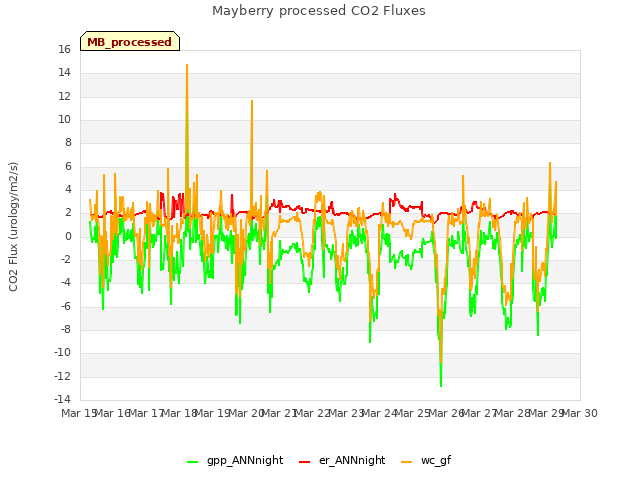The image size is (640, 480).
Task: Click the red er_ANNnight legend swatch
Action: pos(304,462)
